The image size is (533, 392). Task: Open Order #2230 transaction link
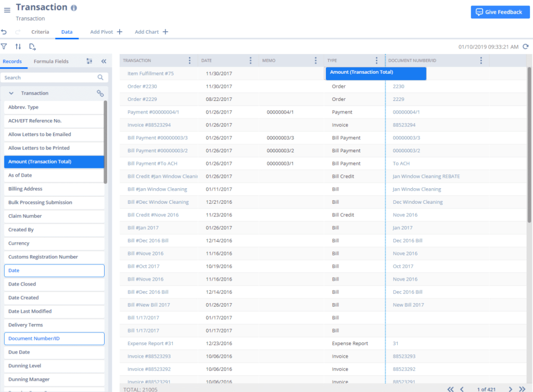142,86
